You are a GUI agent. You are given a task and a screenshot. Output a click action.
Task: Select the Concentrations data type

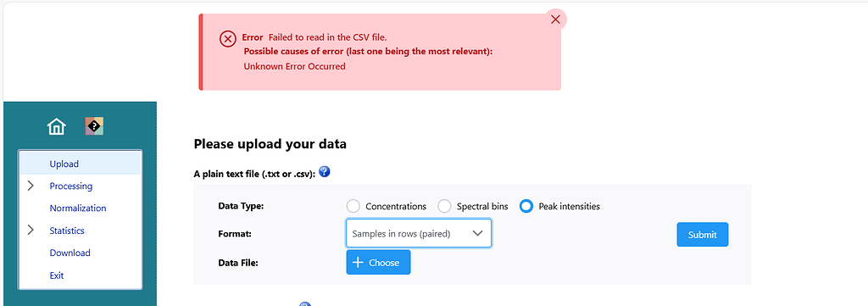(353, 206)
